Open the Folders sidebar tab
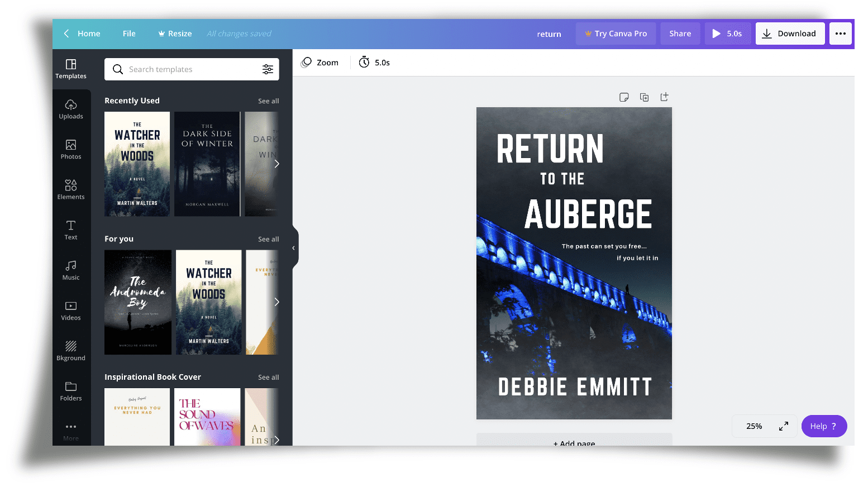Viewport: 868px width, 487px height. [71, 391]
